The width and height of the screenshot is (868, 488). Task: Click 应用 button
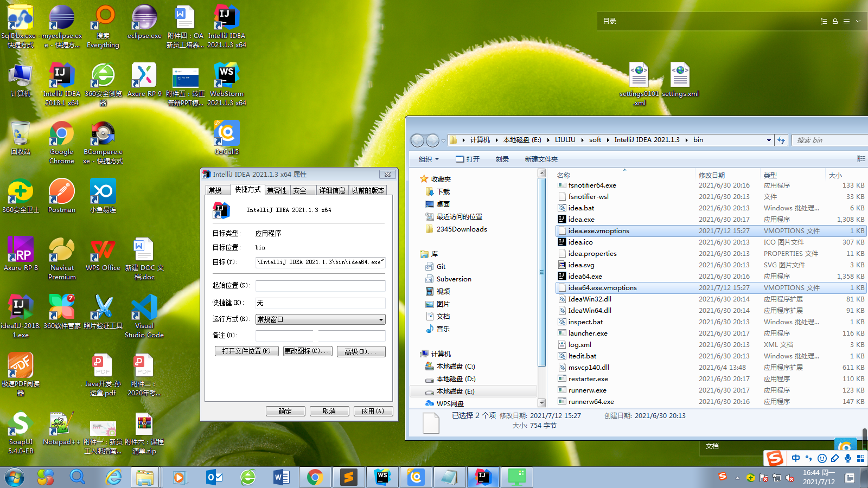tap(373, 411)
